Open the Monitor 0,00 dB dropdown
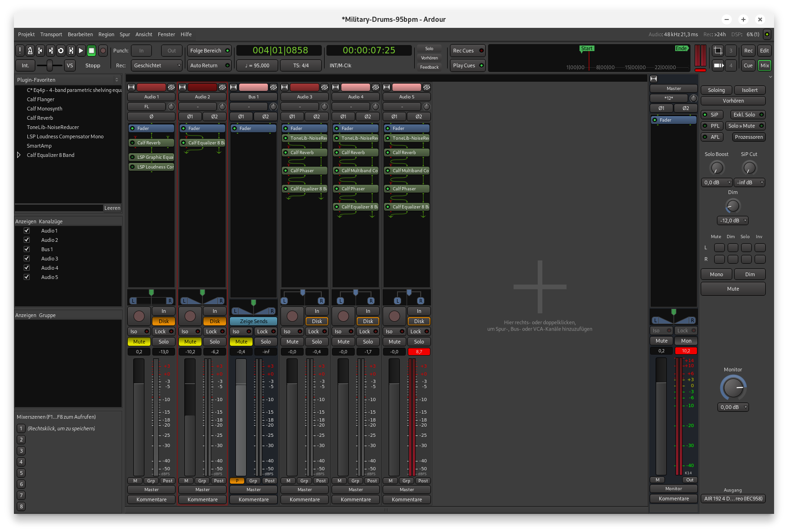This screenshot has width=788, height=532. (x=733, y=407)
